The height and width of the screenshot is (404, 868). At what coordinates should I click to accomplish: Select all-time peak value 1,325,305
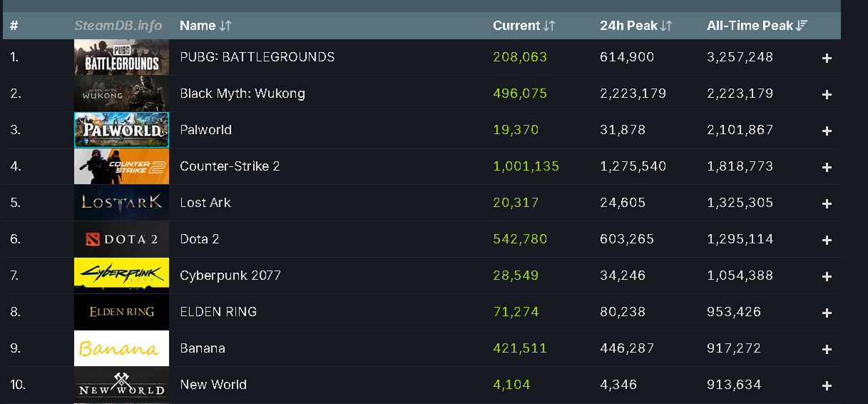[x=740, y=203]
